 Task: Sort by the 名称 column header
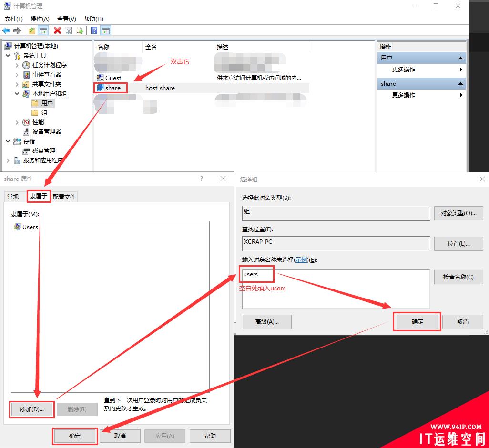tap(118, 47)
